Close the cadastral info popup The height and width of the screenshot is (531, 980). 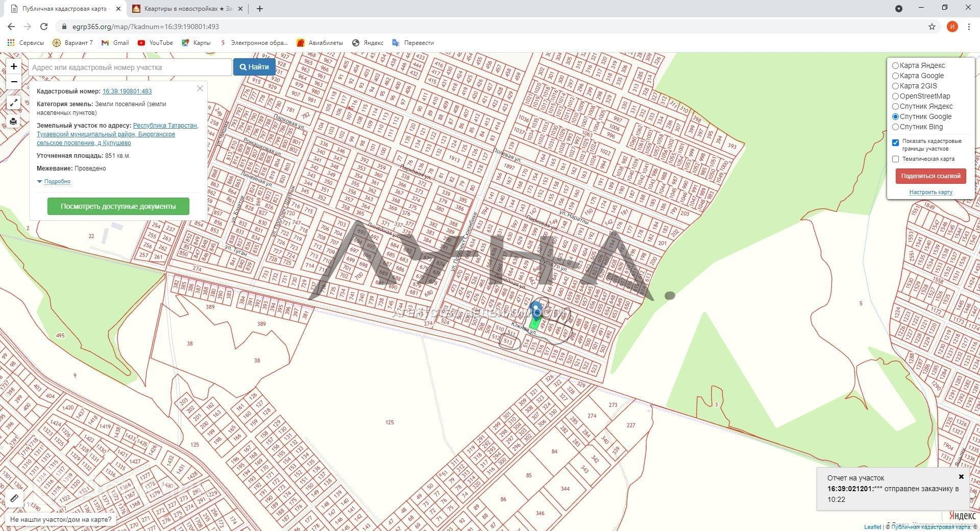[200, 88]
